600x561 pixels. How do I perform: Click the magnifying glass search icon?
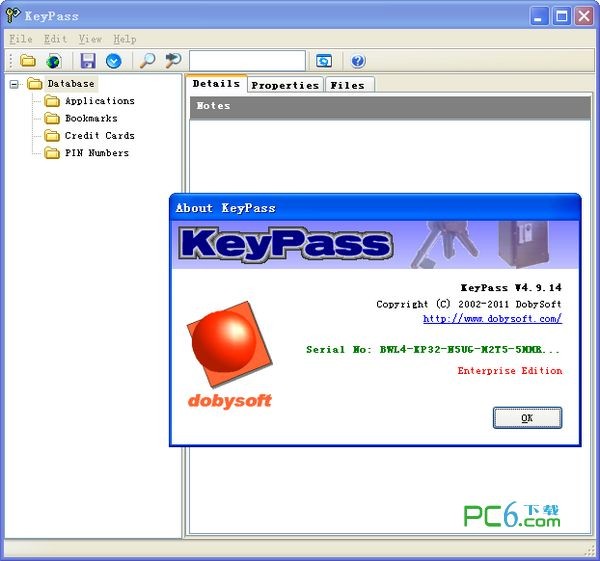coord(147,60)
